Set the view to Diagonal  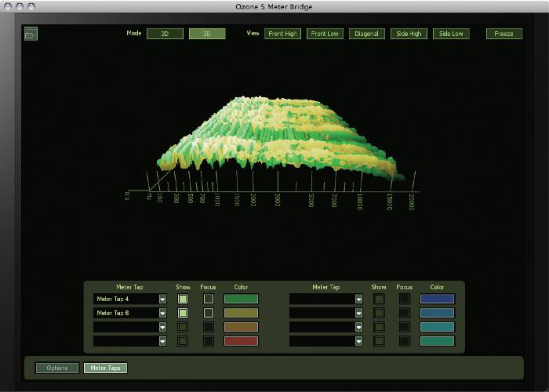point(366,34)
